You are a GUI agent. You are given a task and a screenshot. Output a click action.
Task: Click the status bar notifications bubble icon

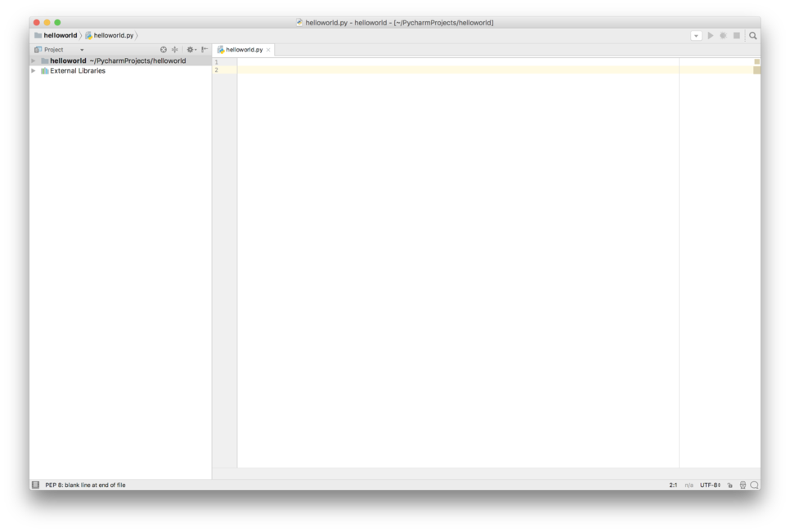pyautogui.click(x=754, y=485)
